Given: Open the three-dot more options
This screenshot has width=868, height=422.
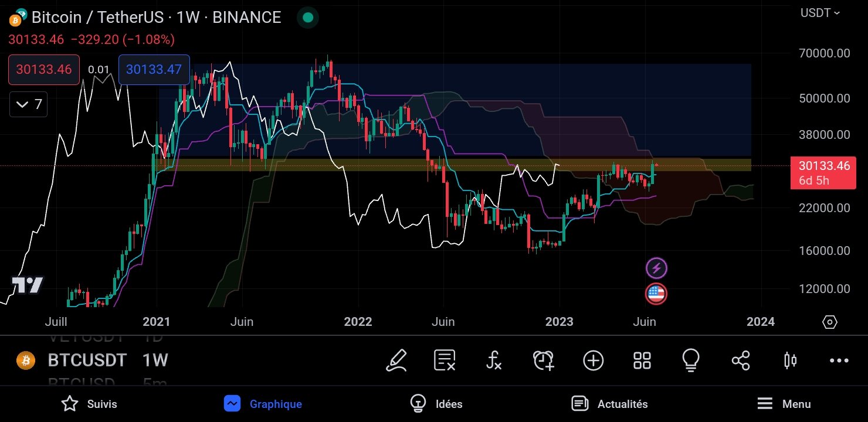Looking at the screenshot, I should tap(839, 360).
